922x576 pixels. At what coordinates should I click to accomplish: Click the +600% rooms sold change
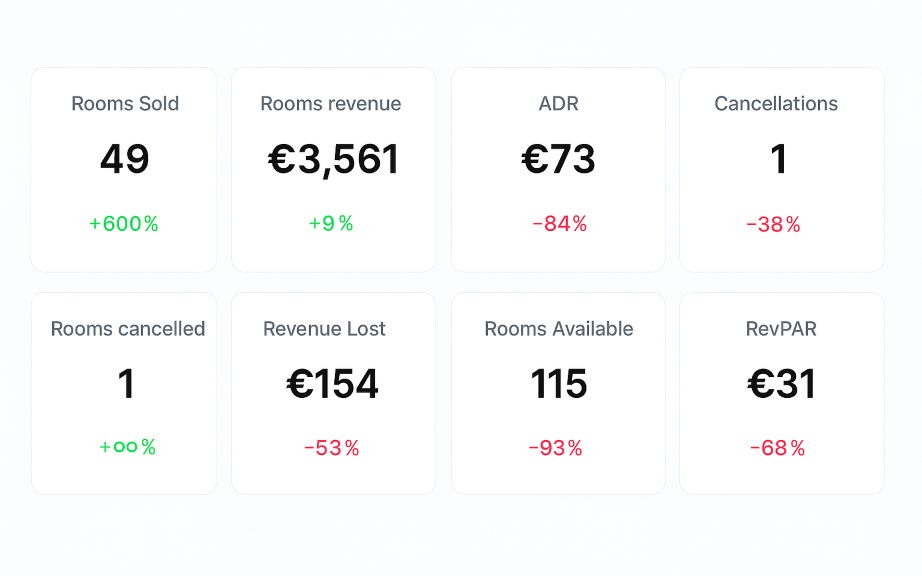tap(124, 224)
